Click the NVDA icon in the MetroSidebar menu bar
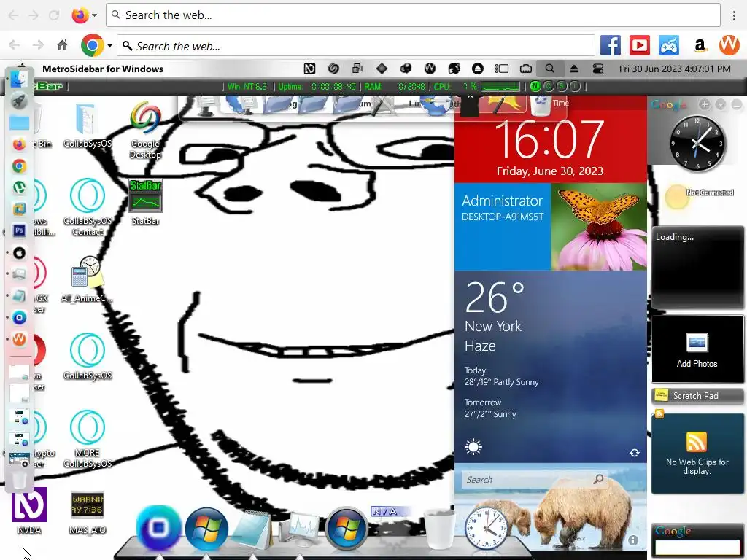The width and height of the screenshot is (747, 560). 309,69
